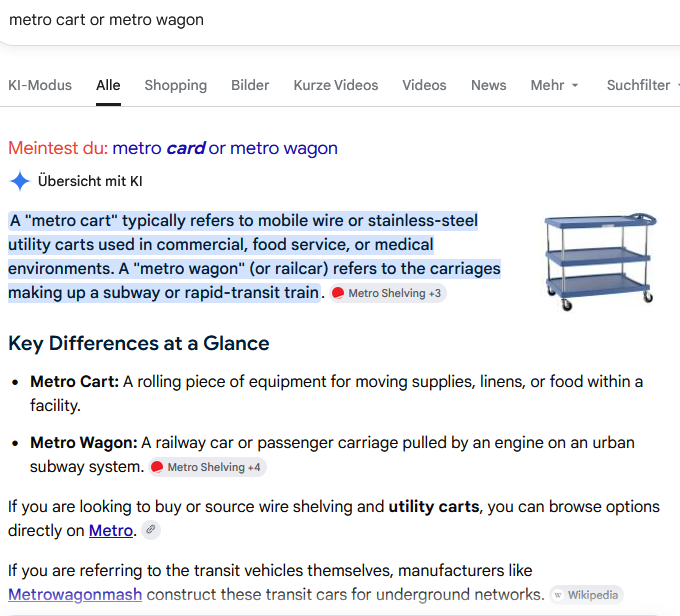Go to the News tab
680x616 pixels.
(488, 85)
